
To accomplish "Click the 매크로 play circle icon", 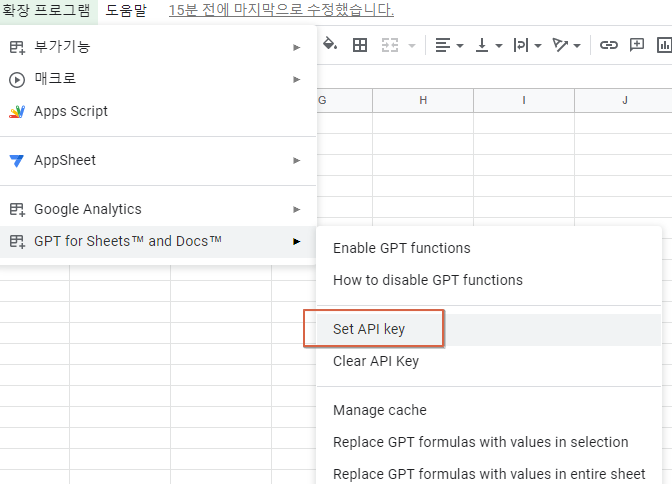I will click(17, 80).
